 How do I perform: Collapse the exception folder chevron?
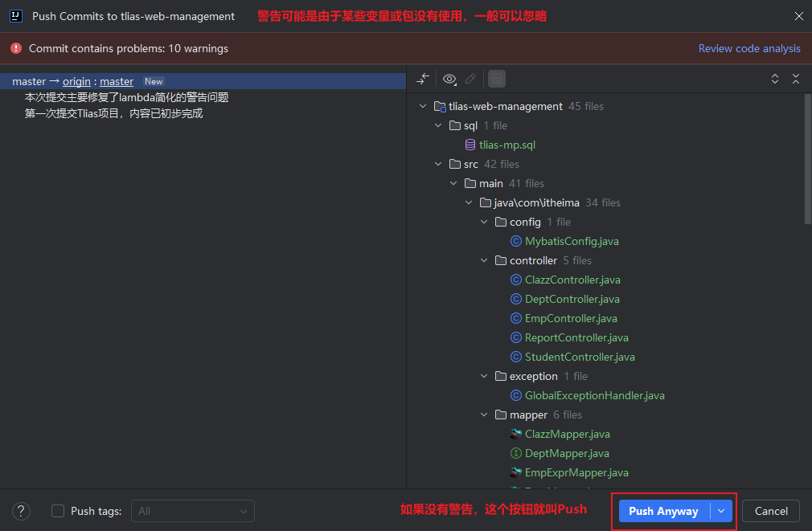pos(484,376)
